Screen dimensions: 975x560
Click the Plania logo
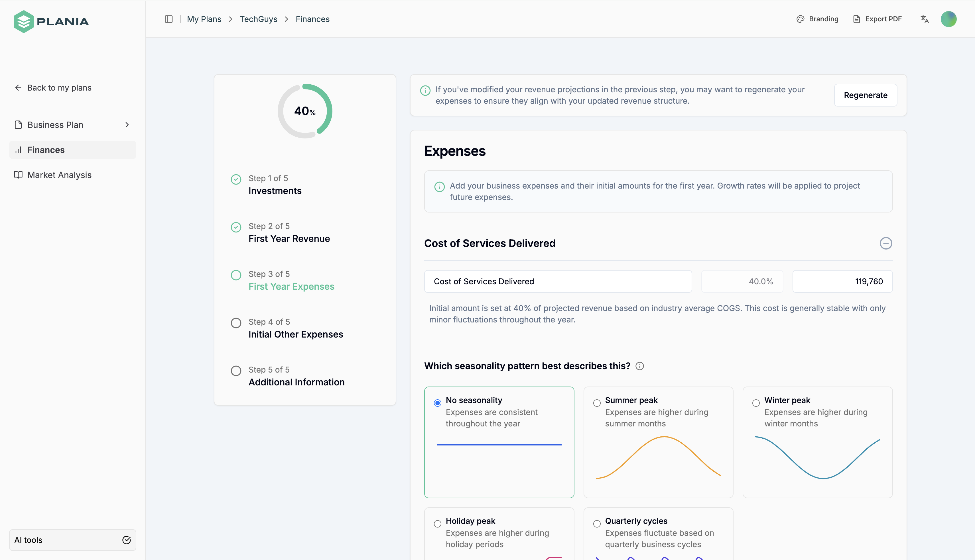(x=51, y=21)
